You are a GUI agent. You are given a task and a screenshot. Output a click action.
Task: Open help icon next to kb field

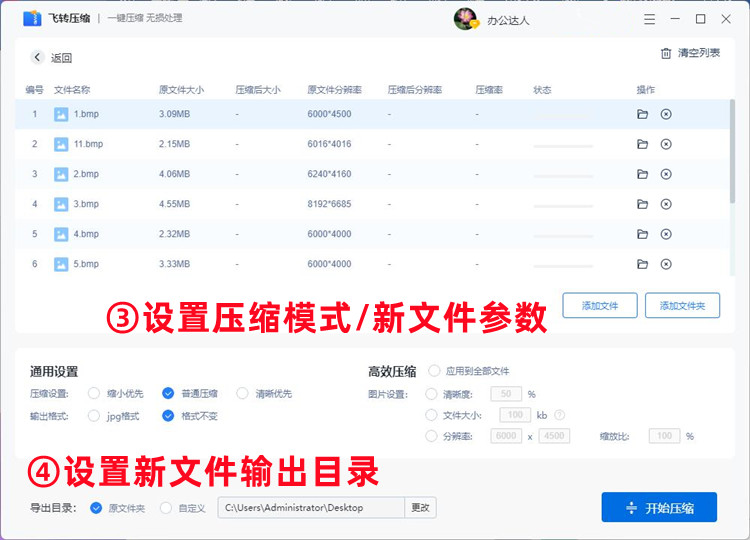click(559, 415)
